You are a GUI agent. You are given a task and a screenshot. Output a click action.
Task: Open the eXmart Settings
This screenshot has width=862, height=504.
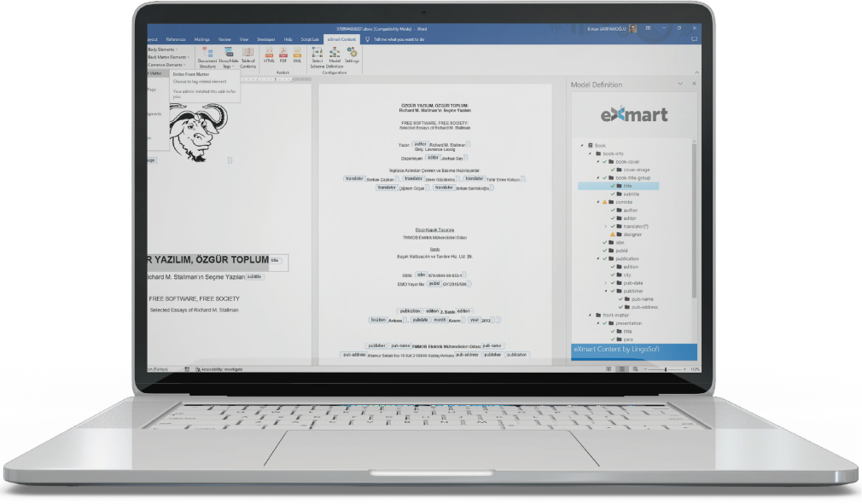[352, 55]
